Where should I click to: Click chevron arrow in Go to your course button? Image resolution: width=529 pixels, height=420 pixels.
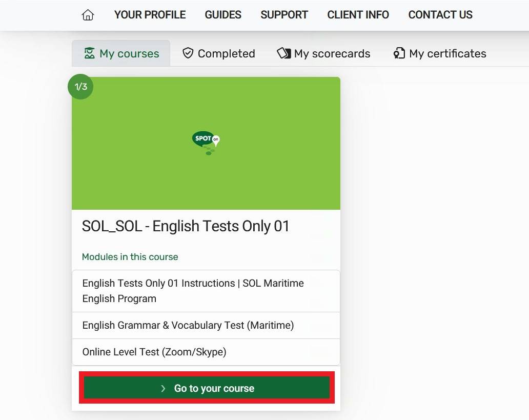(164, 388)
